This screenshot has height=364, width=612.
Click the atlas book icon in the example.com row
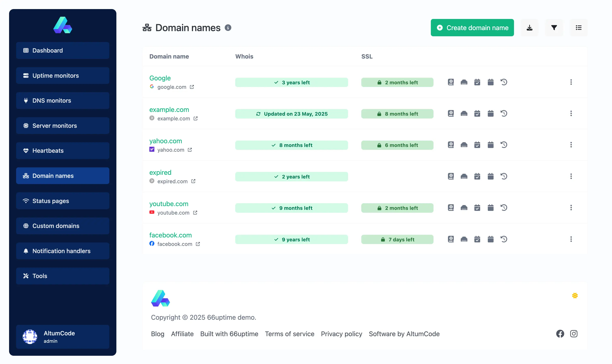point(450,114)
